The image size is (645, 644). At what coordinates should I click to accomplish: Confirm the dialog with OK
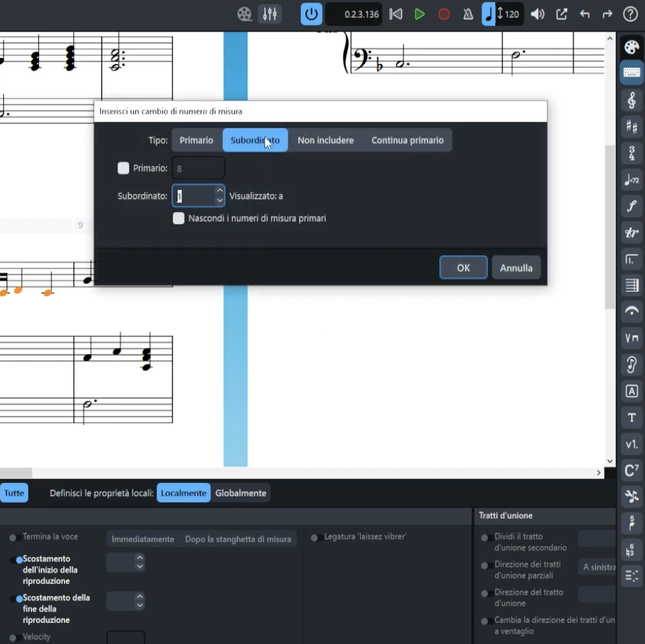coord(463,268)
